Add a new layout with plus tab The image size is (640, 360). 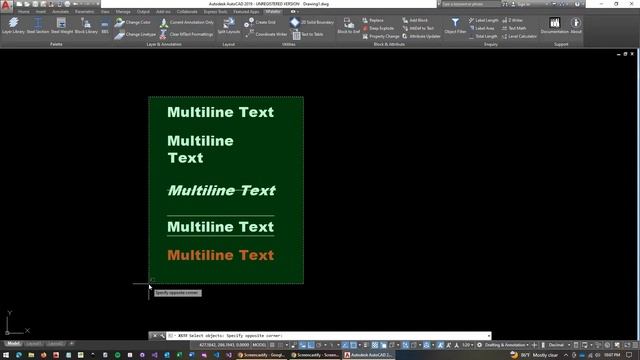(x=71, y=344)
